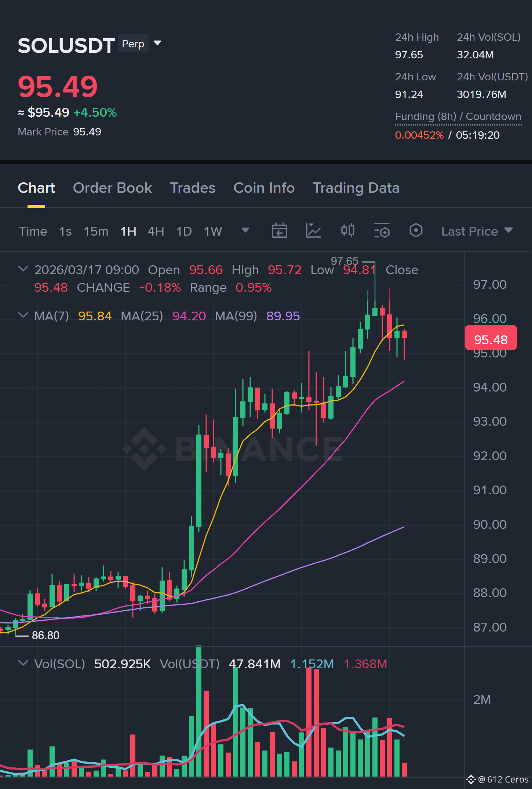Tap the MA(25) value 94.20
This screenshot has height=789, width=532.
tap(189, 316)
